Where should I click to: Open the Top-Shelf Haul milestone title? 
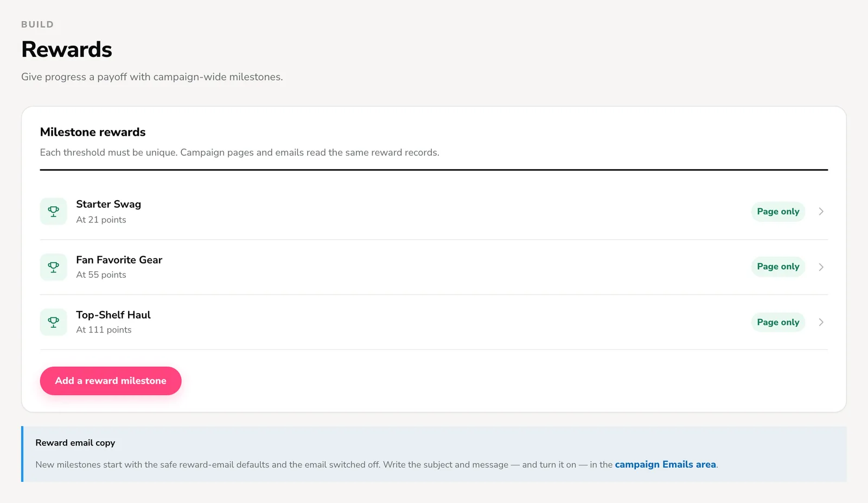click(x=113, y=315)
